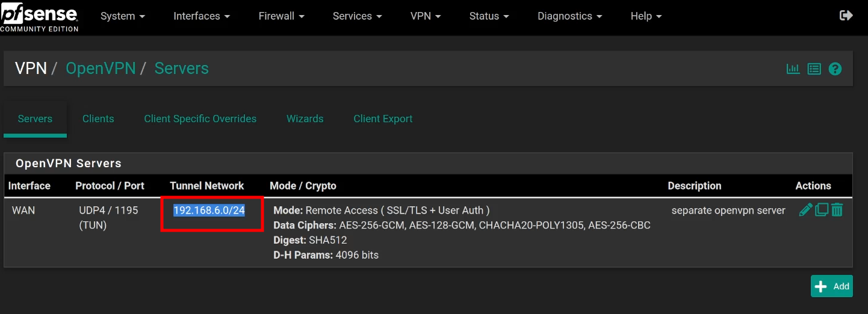Go to pfSense logo home page
Viewport: 868px width, 314px height.
pos(39,17)
